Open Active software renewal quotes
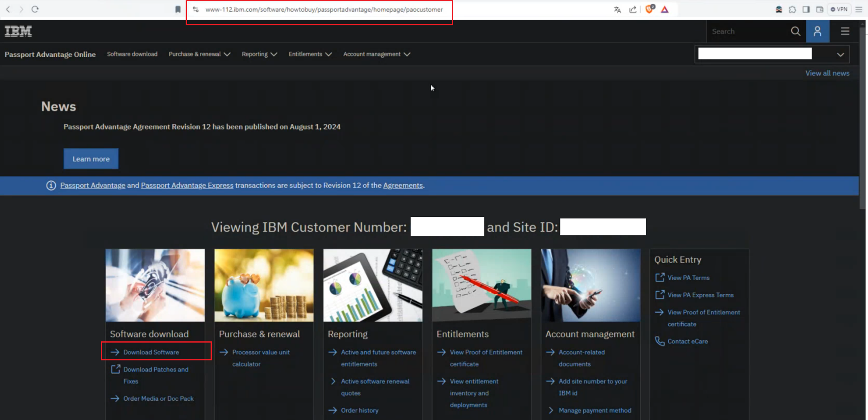This screenshot has width=868, height=420. click(375, 387)
